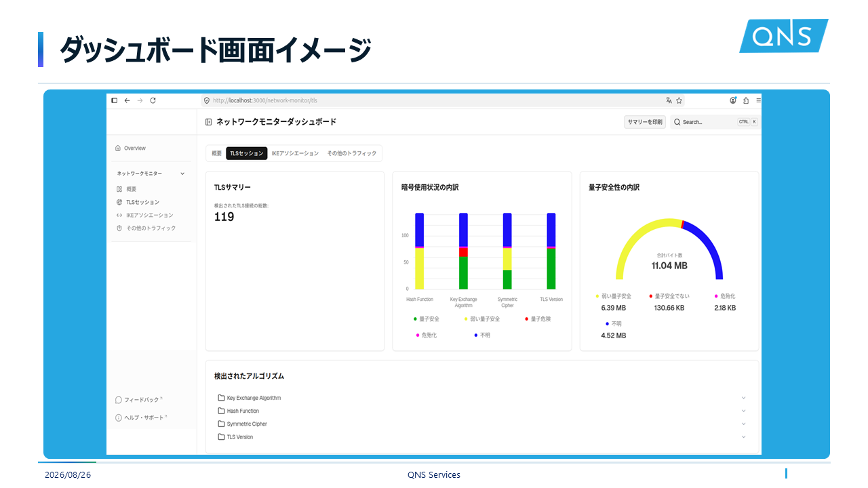The height and width of the screenshot is (488, 868).
Task: Click the TLS Version folder icon
Action: pyautogui.click(x=221, y=436)
